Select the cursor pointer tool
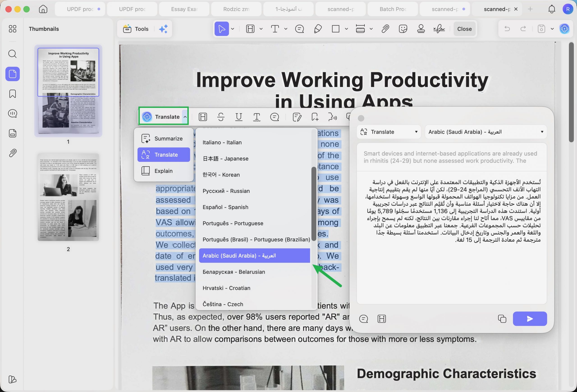The width and height of the screenshot is (577, 392). tap(222, 29)
